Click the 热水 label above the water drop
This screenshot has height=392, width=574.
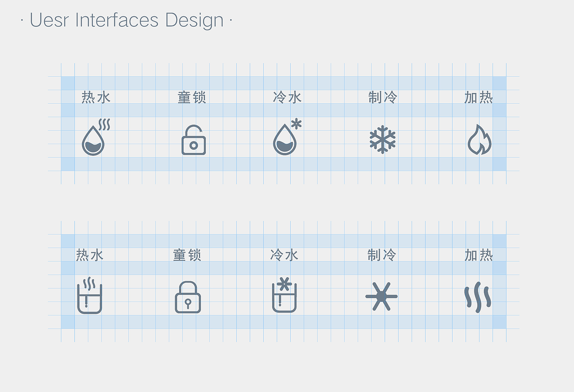(x=96, y=98)
